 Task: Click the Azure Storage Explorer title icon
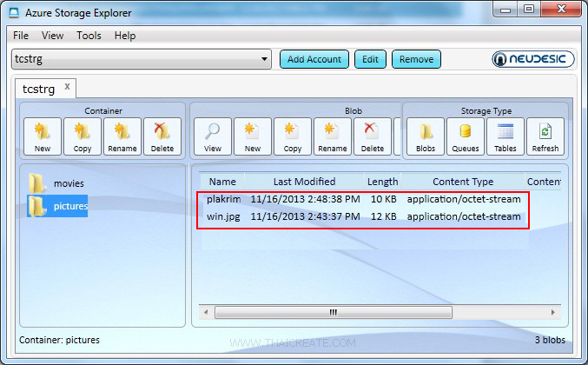tap(14, 13)
